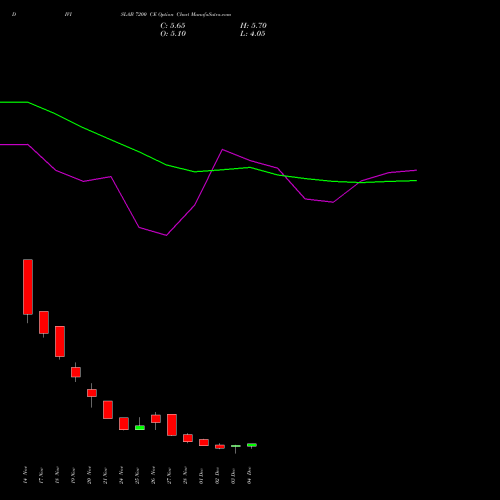The width and height of the screenshot is (500, 500).
Task: Select the tall red candle for 14 Nov
Action: pyautogui.click(x=28, y=287)
